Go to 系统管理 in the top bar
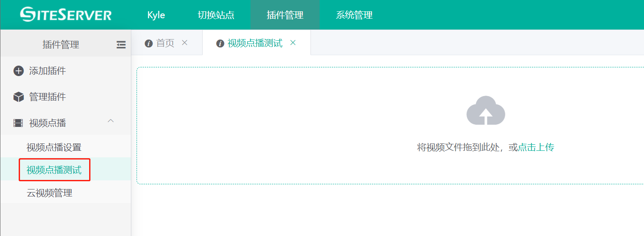The width and height of the screenshot is (644, 236). point(354,15)
